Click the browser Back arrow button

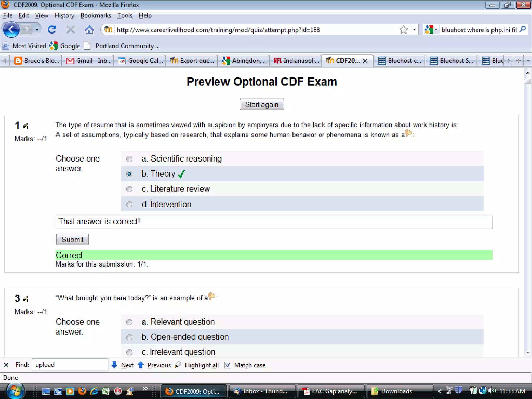point(11,30)
